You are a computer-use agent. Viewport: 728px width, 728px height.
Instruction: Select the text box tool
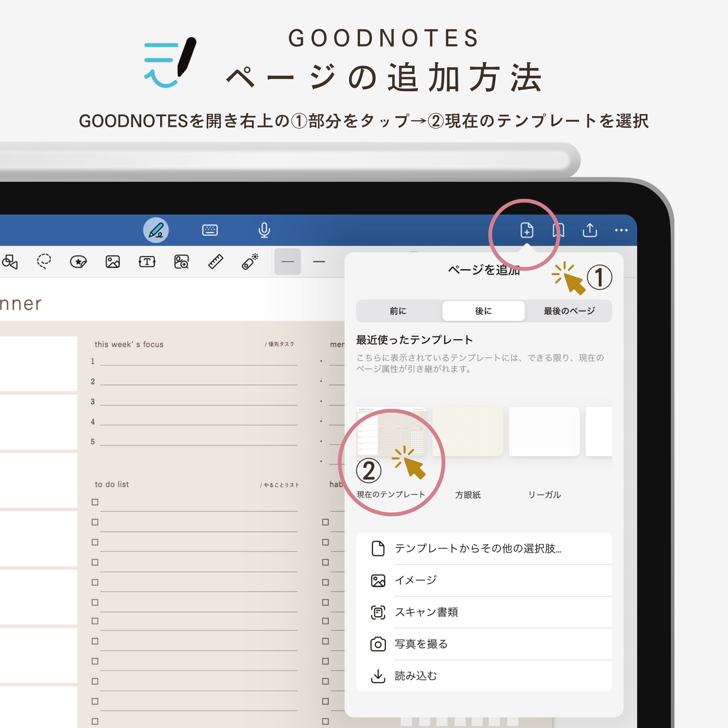(x=147, y=261)
